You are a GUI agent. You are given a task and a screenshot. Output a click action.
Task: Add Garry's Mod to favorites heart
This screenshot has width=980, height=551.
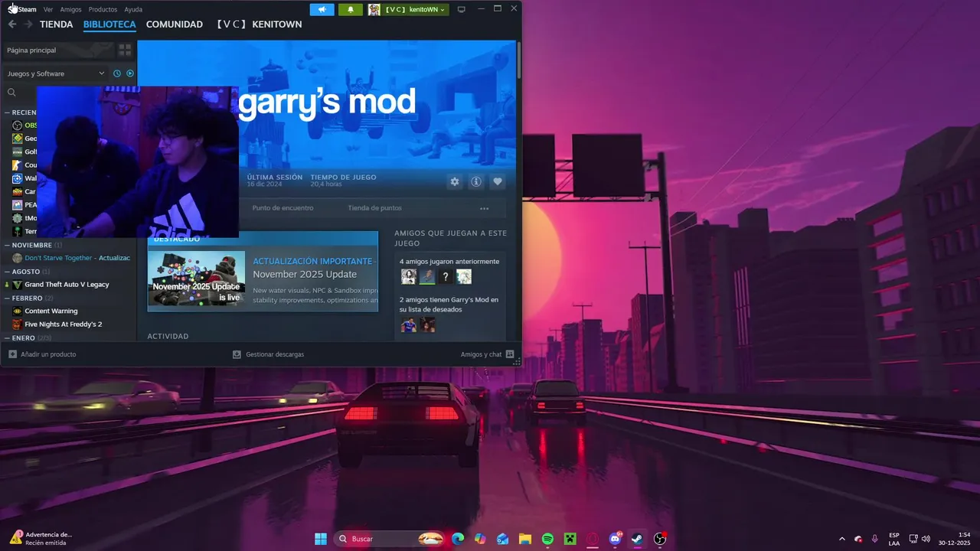click(498, 181)
